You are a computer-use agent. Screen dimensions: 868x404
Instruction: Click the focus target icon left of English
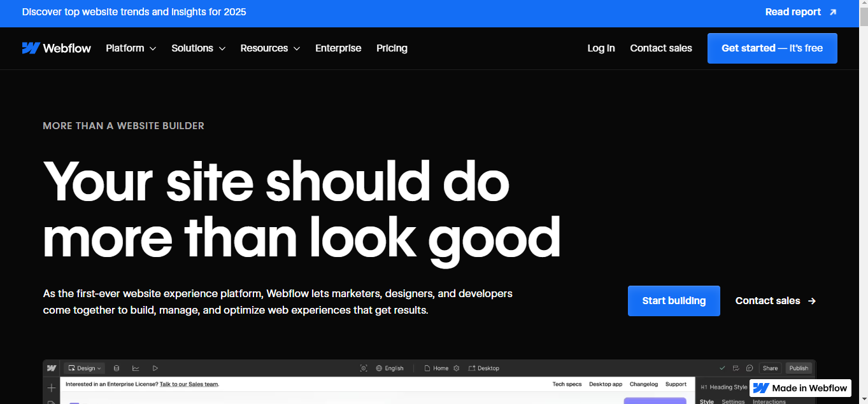click(364, 368)
